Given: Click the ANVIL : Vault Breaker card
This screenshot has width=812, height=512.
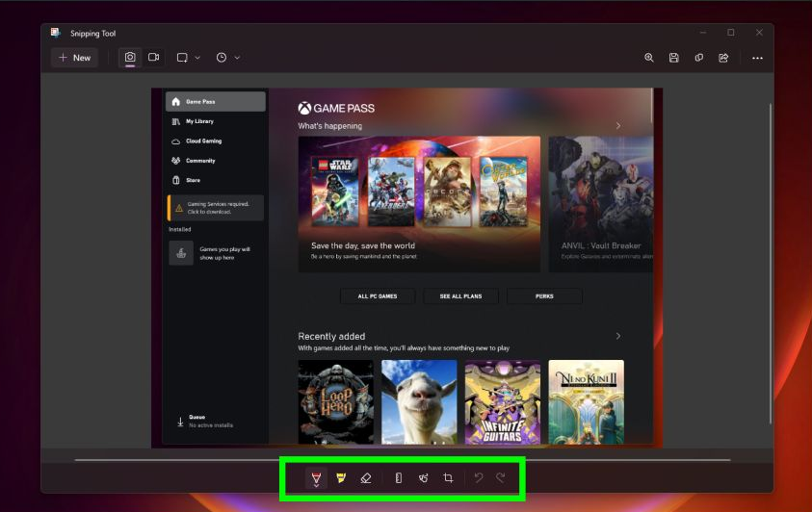Looking at the screenshot, I should point(601,204).
